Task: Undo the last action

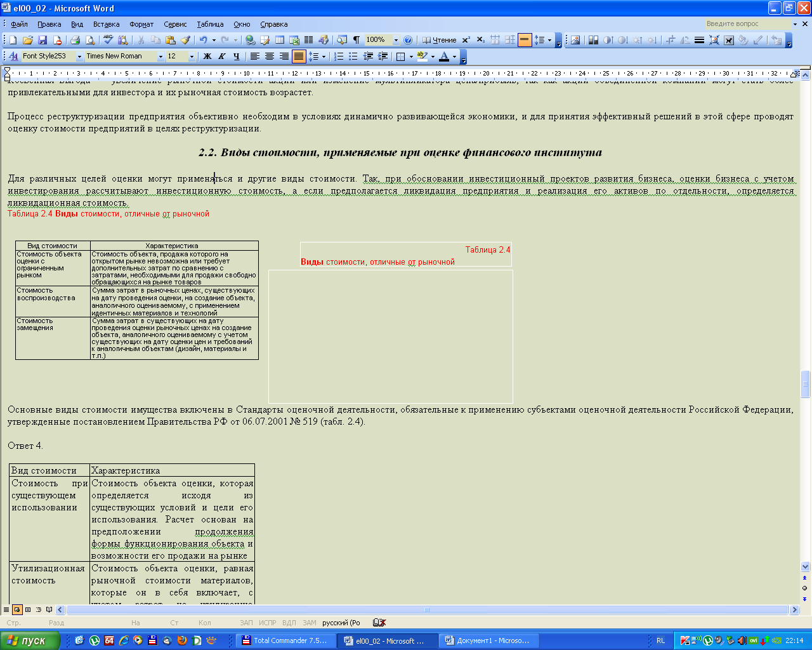Action: [203, 40]
